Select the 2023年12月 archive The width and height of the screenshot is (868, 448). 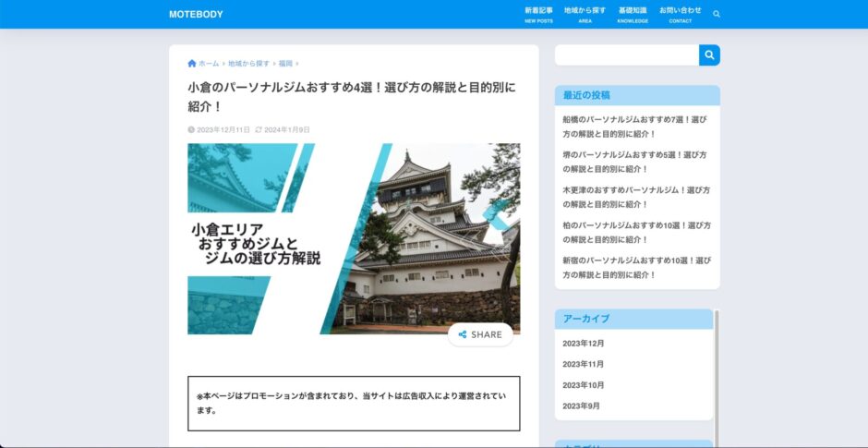point(583,344)
